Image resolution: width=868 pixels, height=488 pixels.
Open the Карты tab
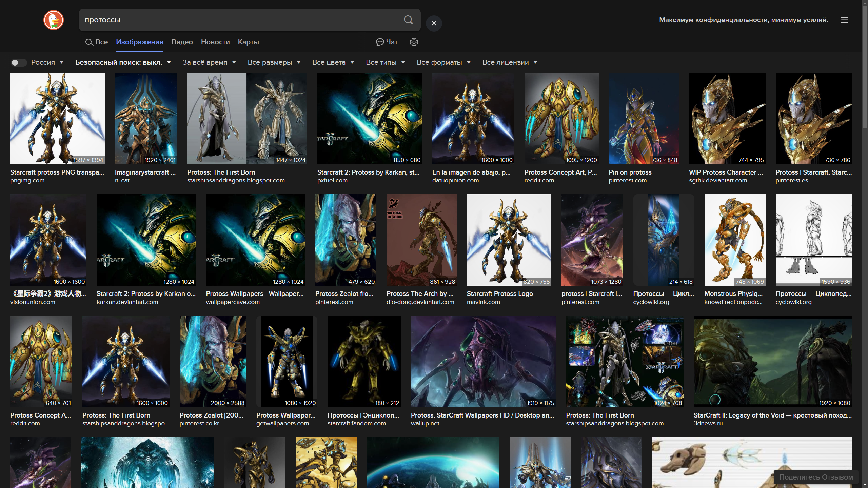248,42
